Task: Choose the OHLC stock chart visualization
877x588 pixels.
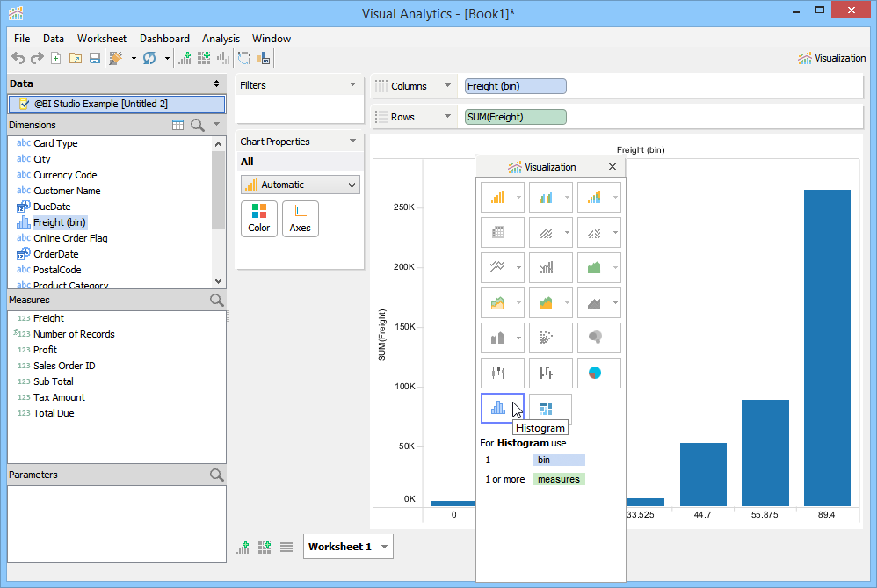Action: pyautogui.click(x=550, y=374)
